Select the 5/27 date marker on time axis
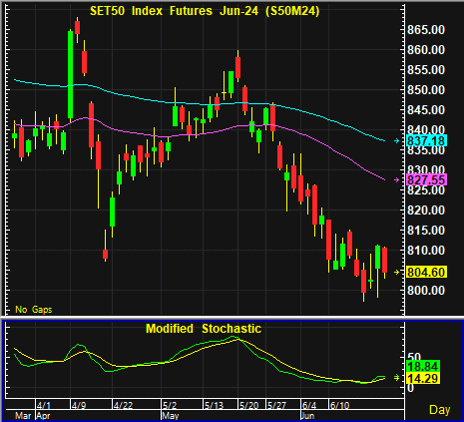 coord(277,405)
